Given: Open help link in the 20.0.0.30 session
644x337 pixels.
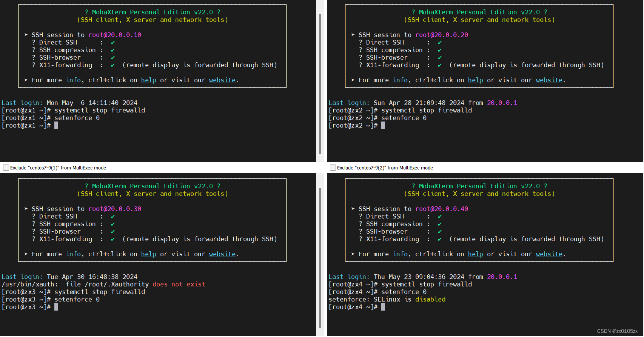Looking at the screenshot, I should [149, 254].
